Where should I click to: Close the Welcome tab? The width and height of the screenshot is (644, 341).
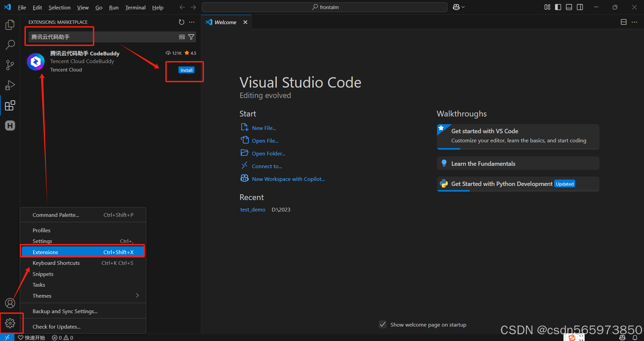245,22
